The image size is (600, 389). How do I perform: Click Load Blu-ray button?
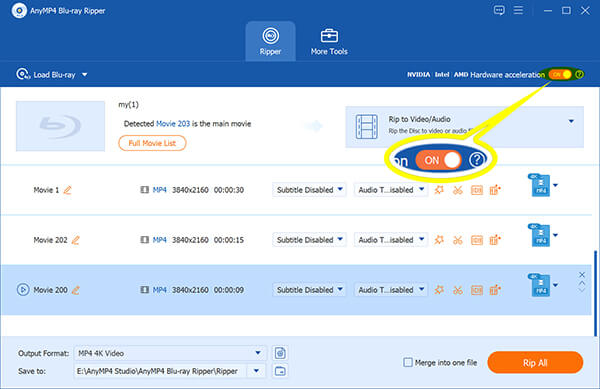46,74
